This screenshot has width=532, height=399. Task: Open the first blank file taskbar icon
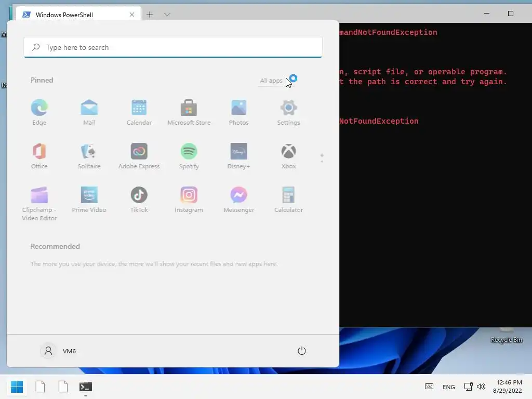[x=40, y=387]
